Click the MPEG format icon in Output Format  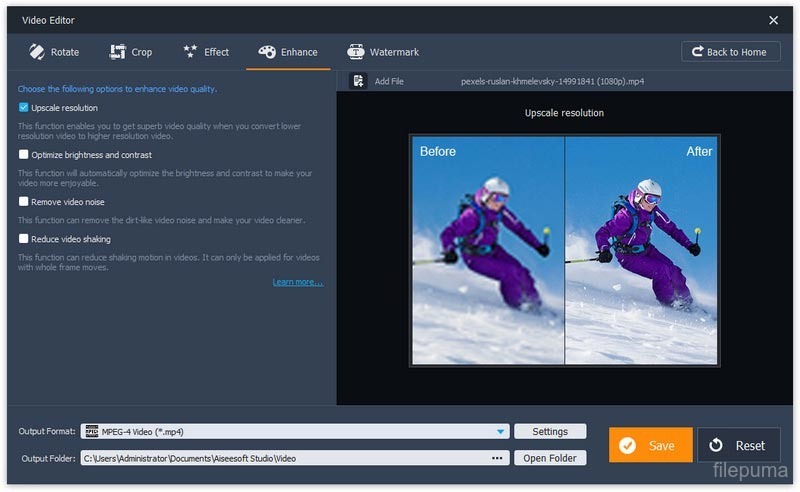[91, 432]
